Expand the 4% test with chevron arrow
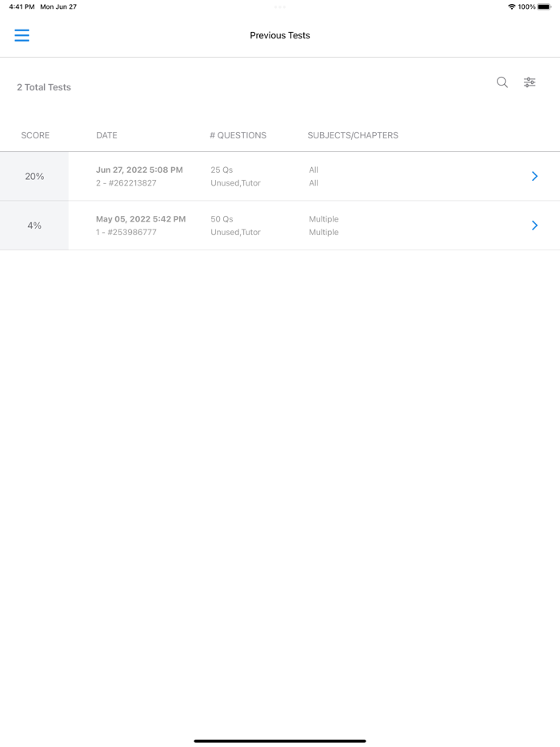Screen dimensions: 560x747 tap(534, 226)
